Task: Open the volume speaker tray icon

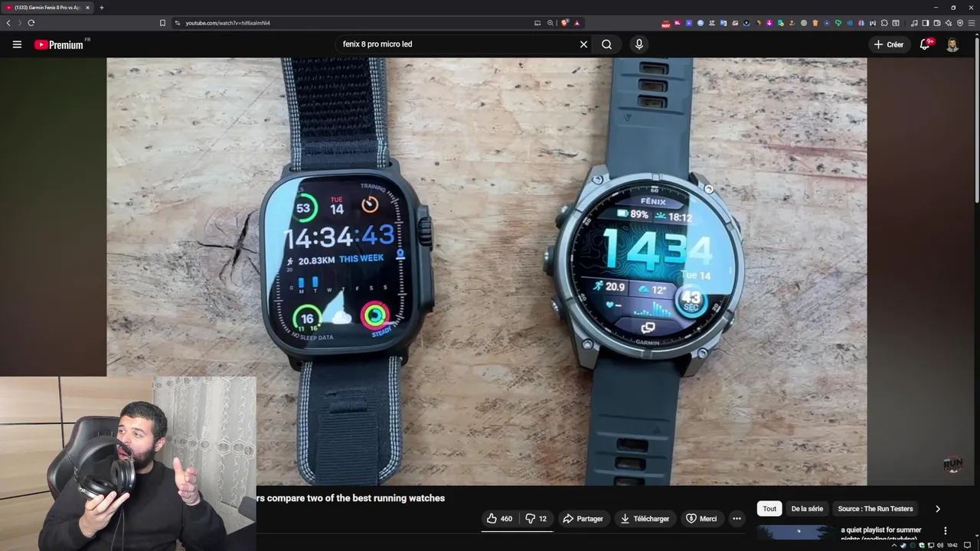Action: point(940,546)
